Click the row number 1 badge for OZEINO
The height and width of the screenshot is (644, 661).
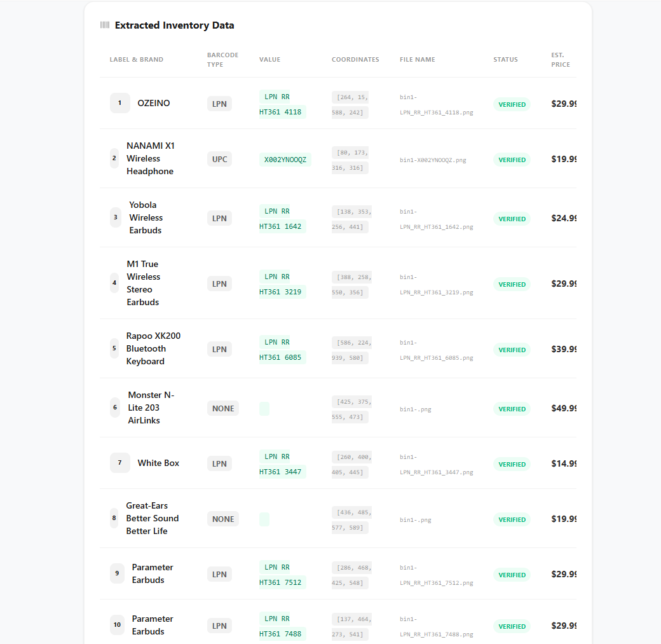[119, 103]
